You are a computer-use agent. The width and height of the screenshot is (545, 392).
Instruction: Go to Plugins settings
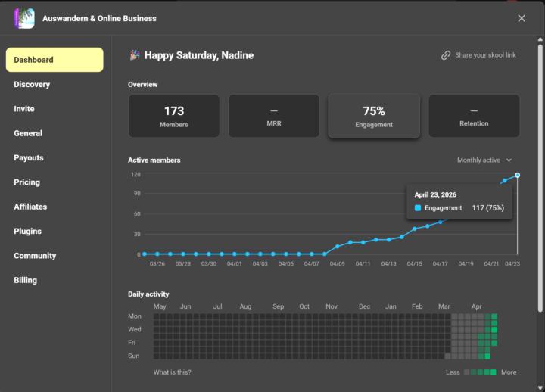(x=27, y=232)
